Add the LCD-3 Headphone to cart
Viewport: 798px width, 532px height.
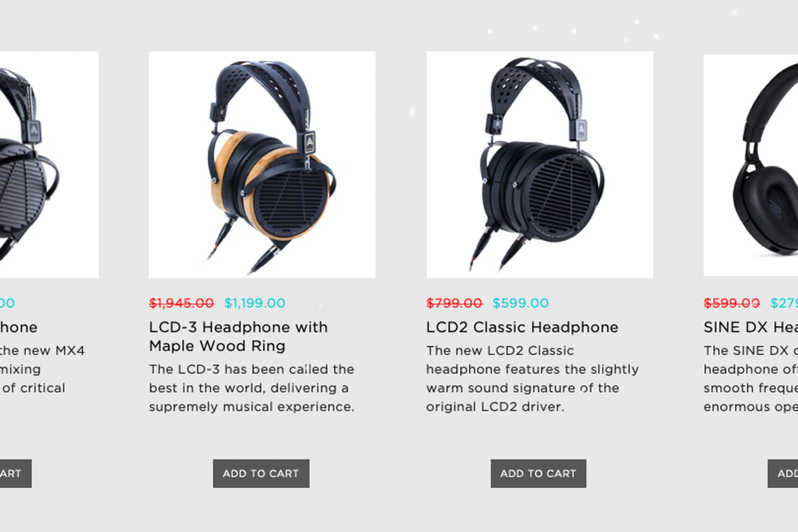[x=261, y=473]
